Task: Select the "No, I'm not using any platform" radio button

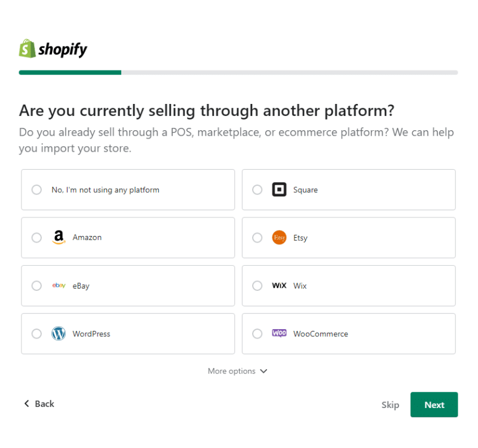Action: click(36, 189)
